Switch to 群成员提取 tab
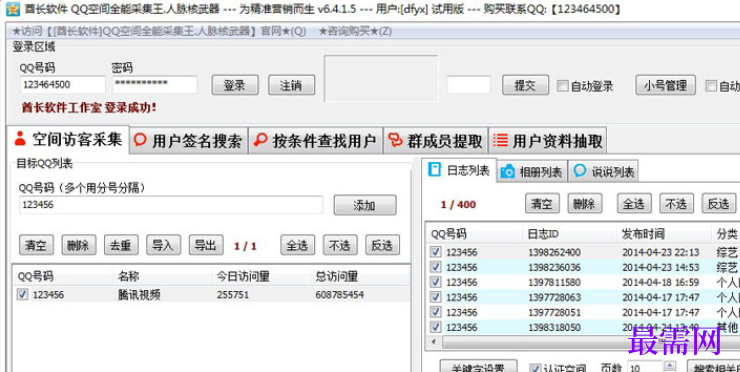Viewport: 740px width, 372px height. click(x=435, y=141)
